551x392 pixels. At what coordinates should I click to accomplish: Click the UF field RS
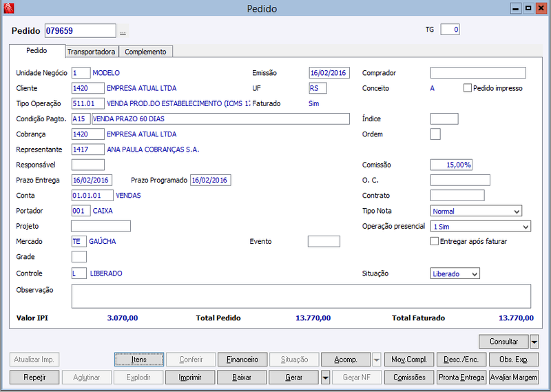[318, 88]
